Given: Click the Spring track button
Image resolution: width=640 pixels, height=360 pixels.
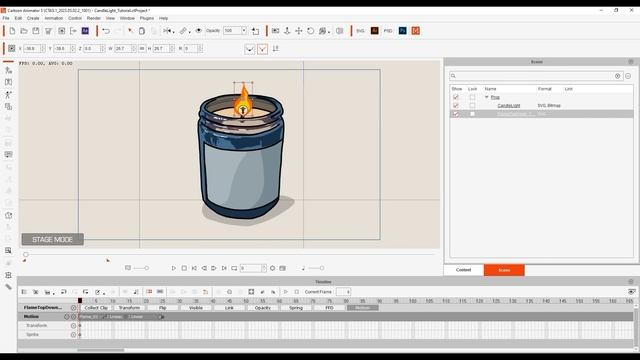Looking at the screenshot, I should coord(296,308).
